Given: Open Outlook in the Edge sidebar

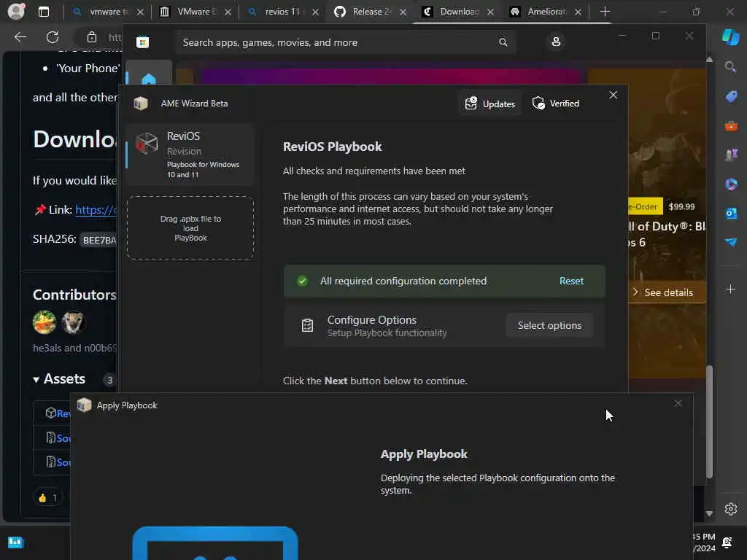Looking at the screenshot, I should (731, 214).
